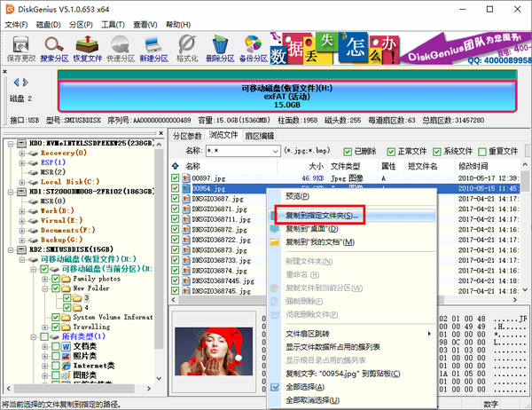
Task: Uncheck the DNSGI03687.jpg file checkbox
Action: [175, 198]
